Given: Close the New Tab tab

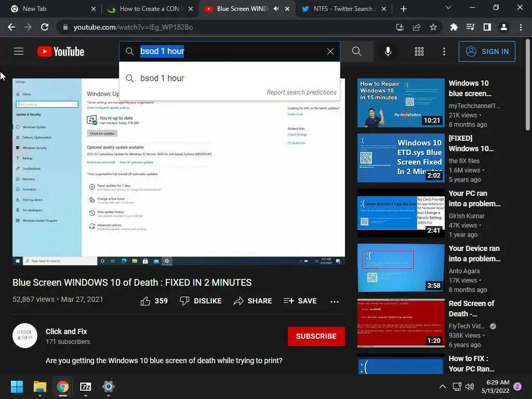Looking at the screenshot, I should [x=94, y=9].
